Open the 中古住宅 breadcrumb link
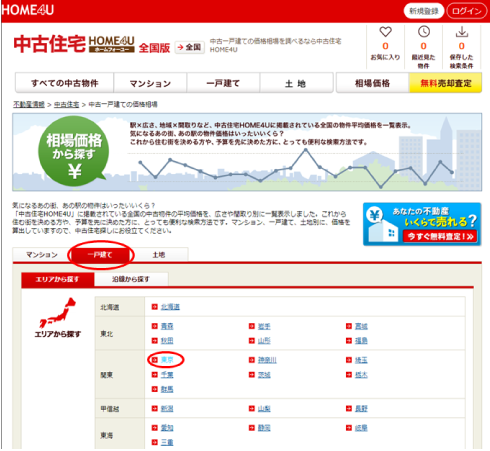 pos(67,104)
